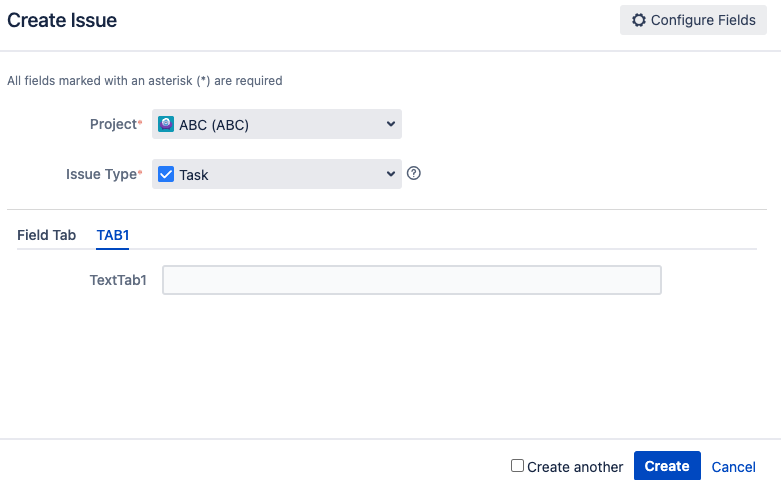Click the blue Task type icon
Image resolution: width=781 pixels, height=480 pixels.
(167, 174)
